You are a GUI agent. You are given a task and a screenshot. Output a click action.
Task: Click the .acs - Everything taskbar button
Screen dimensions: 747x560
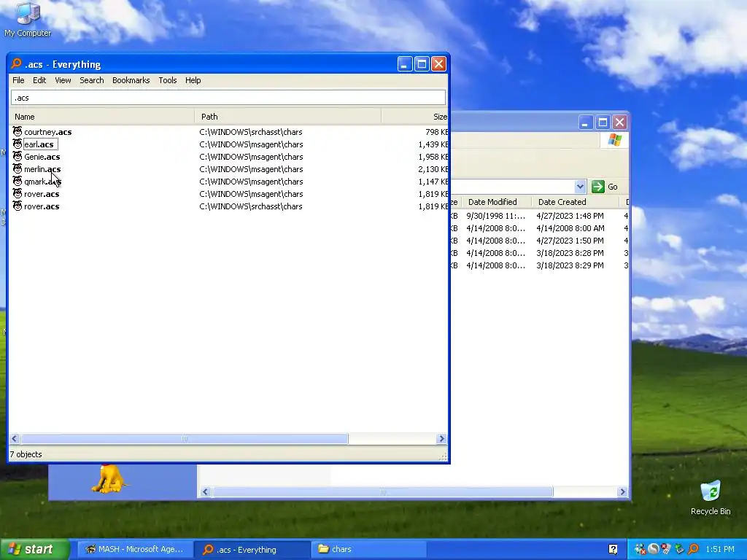(252, 549)
